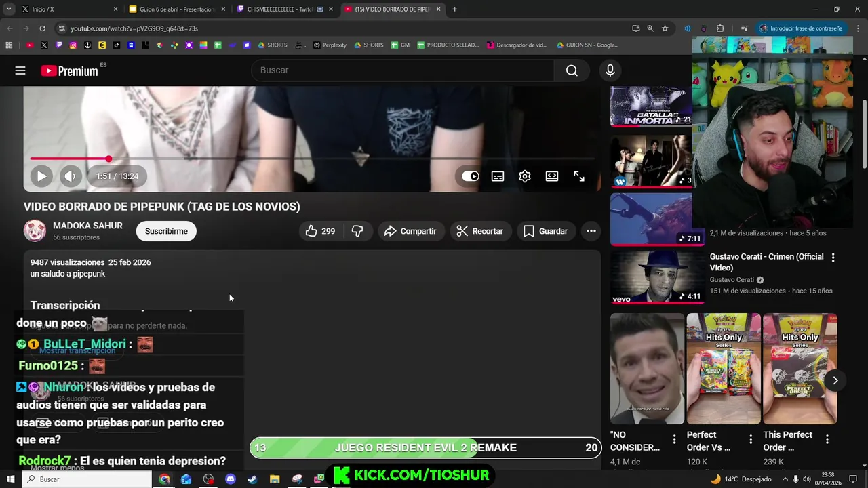
Task: Enter fullscreen mode
Action: point(579,176)
